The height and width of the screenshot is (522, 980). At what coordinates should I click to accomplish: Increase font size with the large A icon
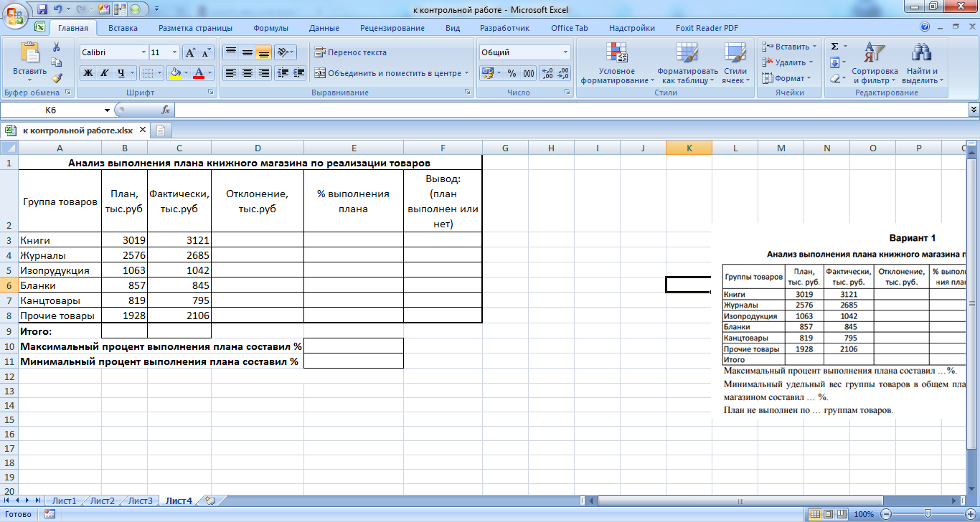190,52
